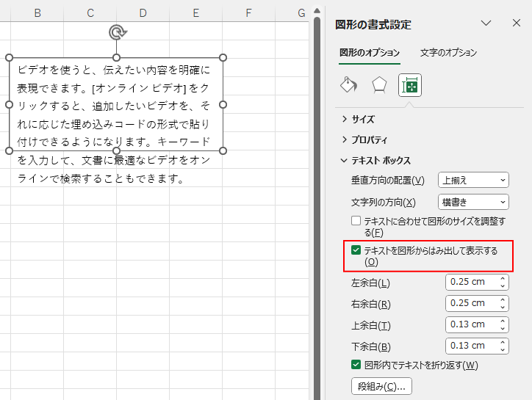Screen dimensions: 532x400
Task: Uncheck 図形内でテキストを折り返す checkbox
Action: tap(356, 365)
